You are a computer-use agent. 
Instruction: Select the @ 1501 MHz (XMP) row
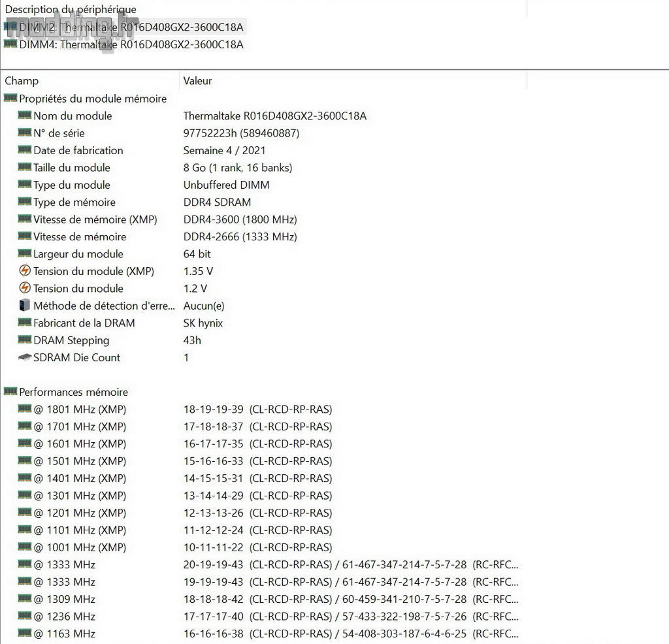pyautogui.click(x=80, y=461)
